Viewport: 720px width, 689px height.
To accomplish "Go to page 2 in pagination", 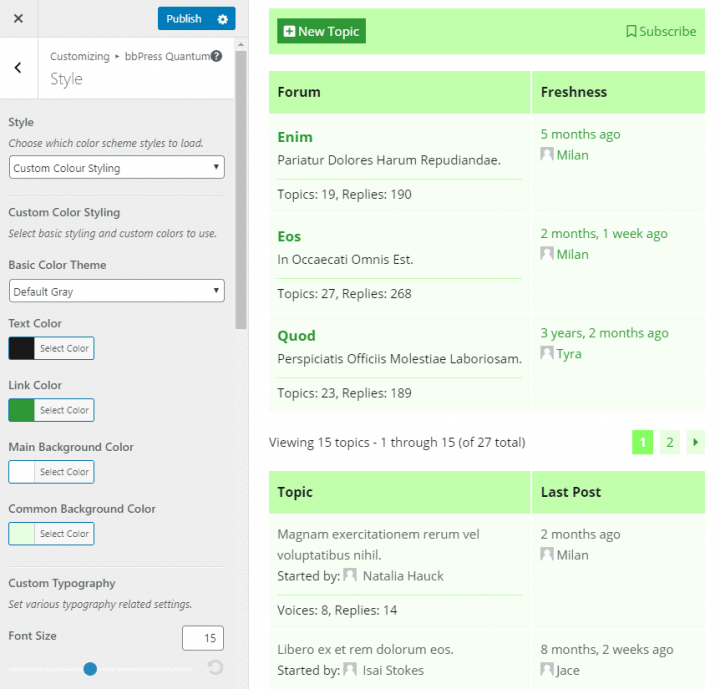I will (670, 442).
